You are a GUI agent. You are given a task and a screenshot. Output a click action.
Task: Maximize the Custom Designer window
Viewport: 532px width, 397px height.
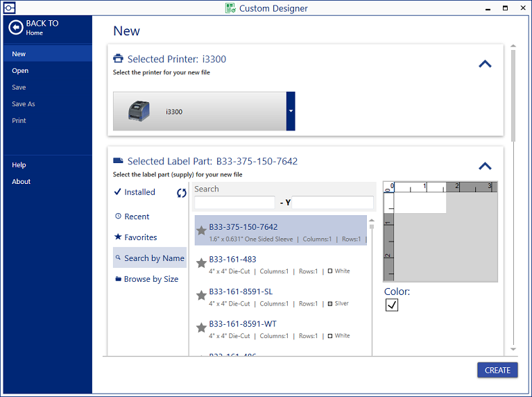click(x=505, y=8)
